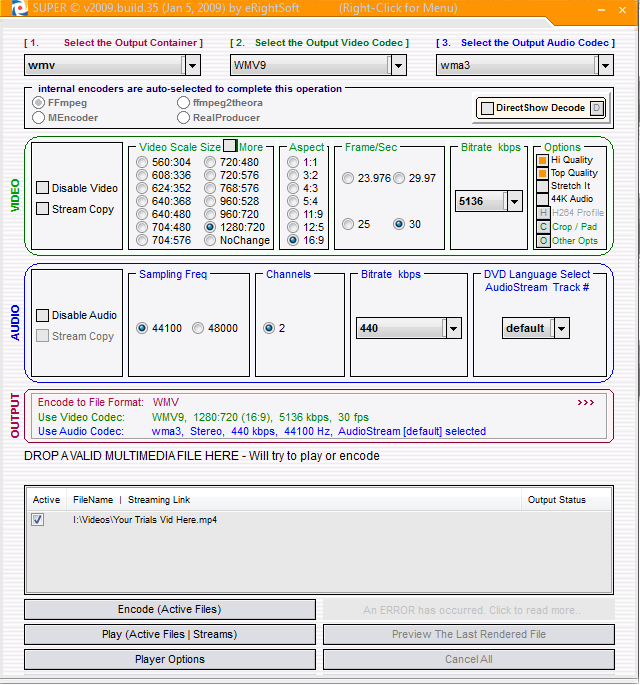Set aspect ratio to 4:3
The width and height of the screenshot is (640, 685).
click(x=293, y=188)
